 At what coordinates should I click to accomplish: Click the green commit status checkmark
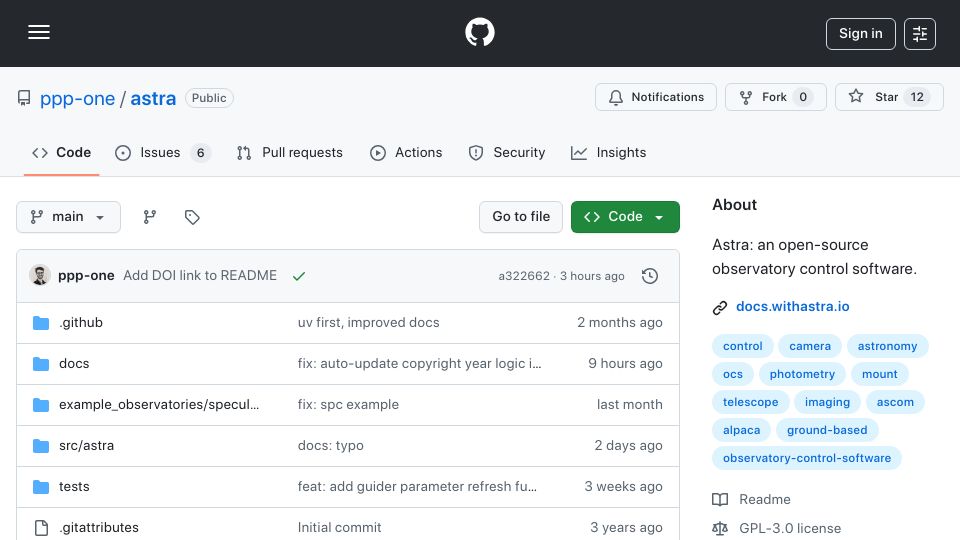pos(299,276)
